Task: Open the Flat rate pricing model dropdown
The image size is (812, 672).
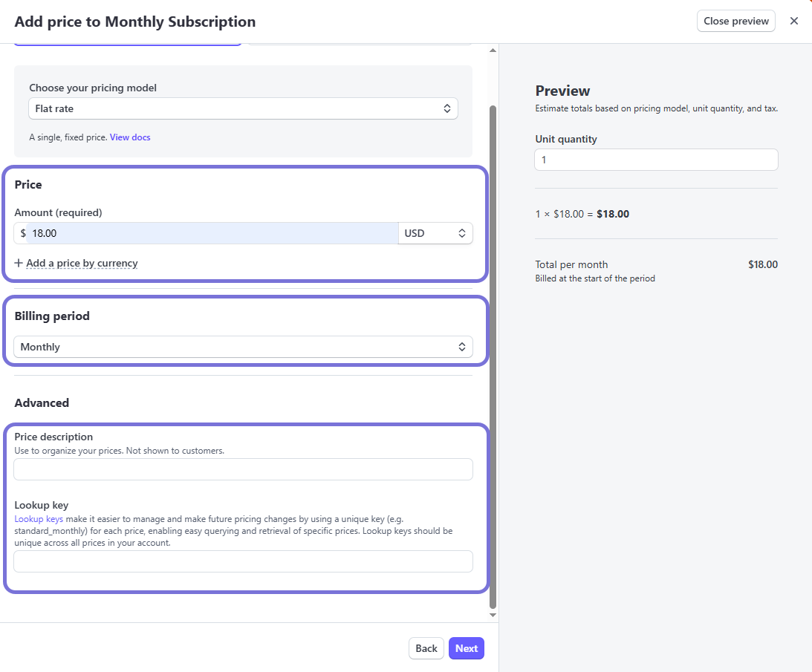Action: point(243,108)
